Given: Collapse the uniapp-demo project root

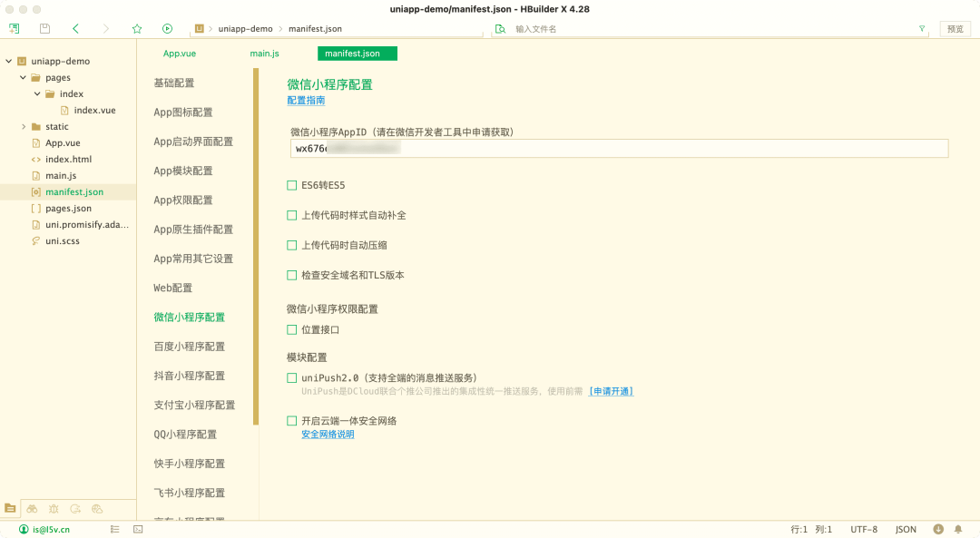Looking at the screenshot, I should [x=9, y=61].
